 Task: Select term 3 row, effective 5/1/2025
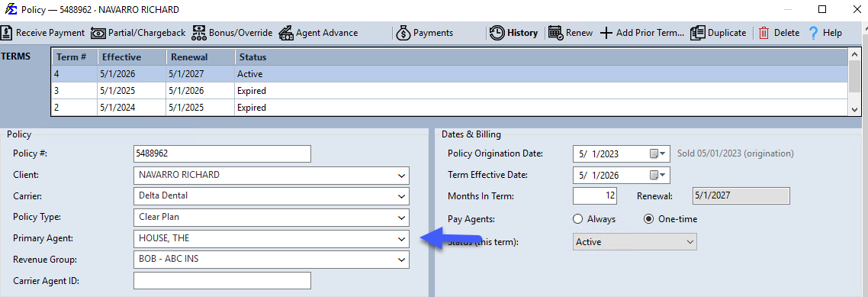pos(449,90)
